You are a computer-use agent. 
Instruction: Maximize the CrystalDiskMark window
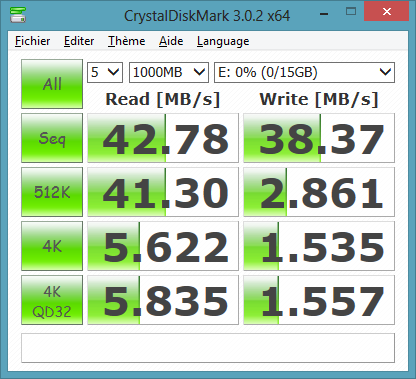(351, 12)
